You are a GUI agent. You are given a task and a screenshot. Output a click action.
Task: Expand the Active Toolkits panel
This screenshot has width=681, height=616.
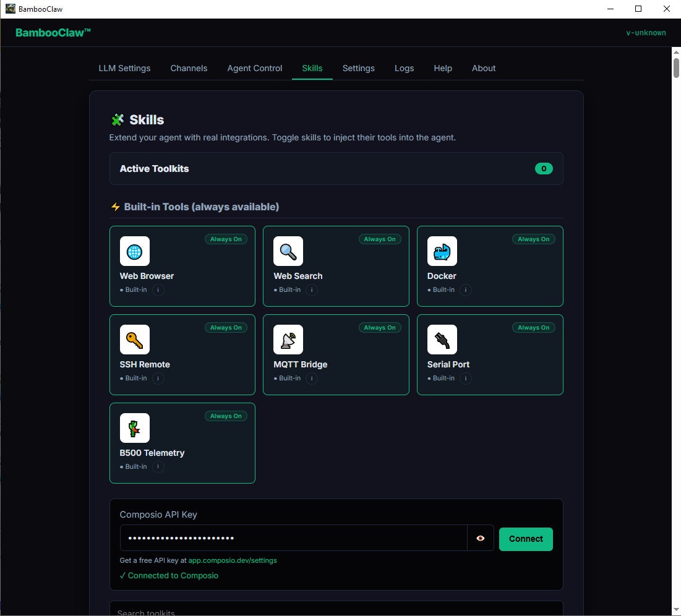[336, 169]
